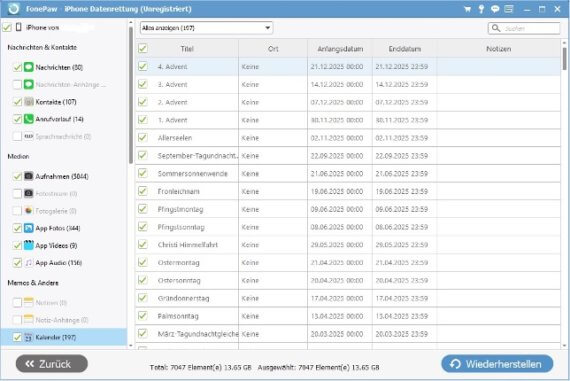Open the feedback speech bubble icon

pyautogui.click(x=495, y=9)
